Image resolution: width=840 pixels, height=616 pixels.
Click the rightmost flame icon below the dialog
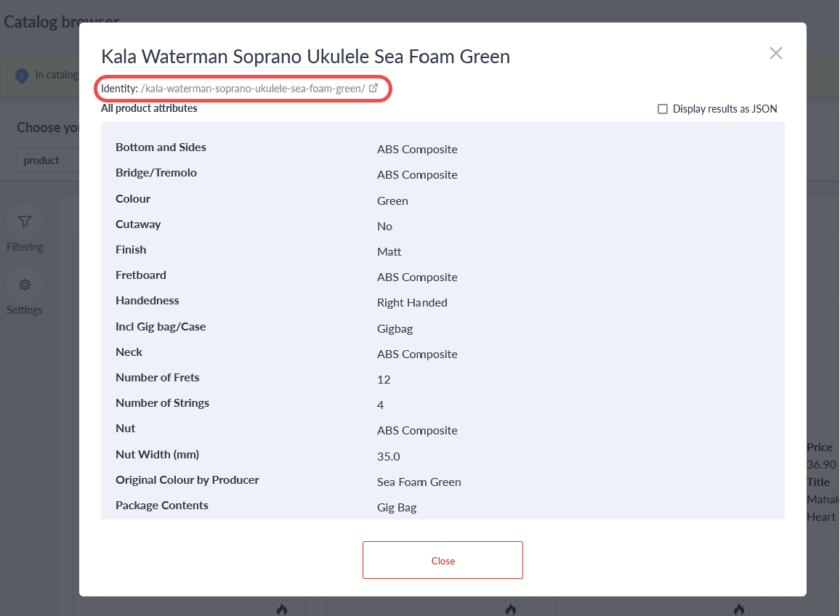tap(738, 609)
